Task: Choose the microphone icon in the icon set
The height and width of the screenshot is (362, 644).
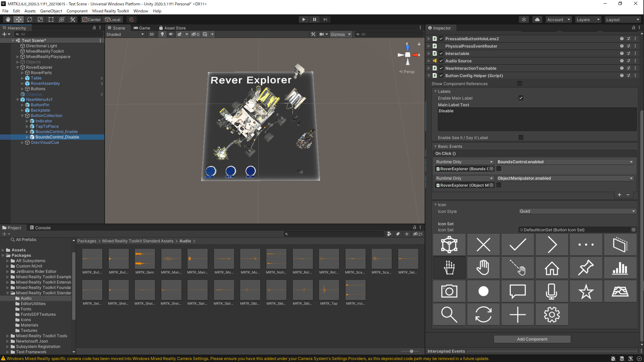Action: tap(551, 291)
